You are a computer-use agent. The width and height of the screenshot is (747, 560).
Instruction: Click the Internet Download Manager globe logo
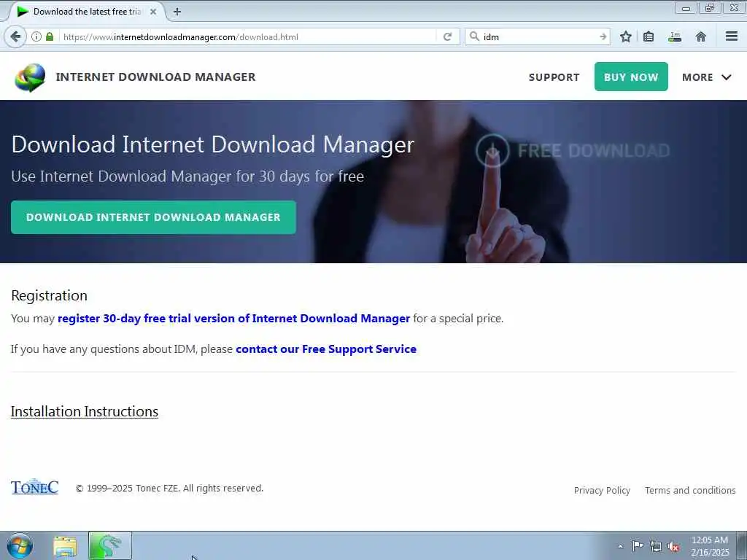coord(30,77)
